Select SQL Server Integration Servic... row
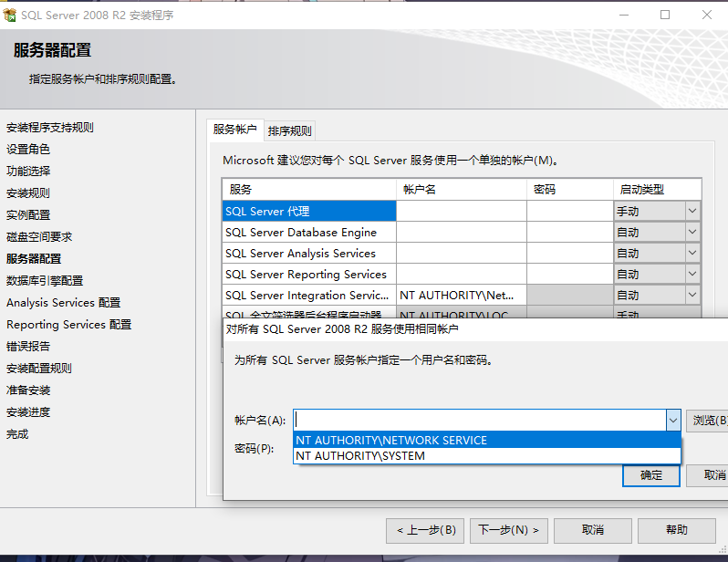Screen dimensions: 728x562 click(x=309, y=295)
